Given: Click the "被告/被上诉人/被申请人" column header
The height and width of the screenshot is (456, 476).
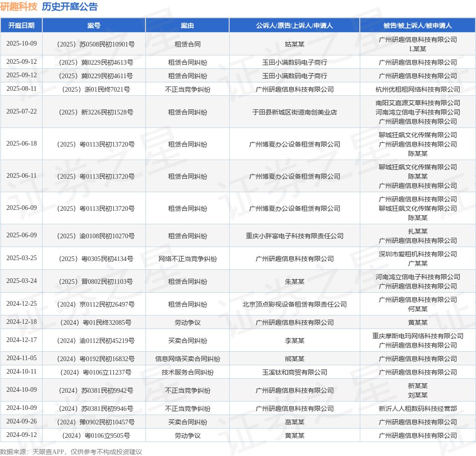Looking at the screenshot, I should coord(418,26).
